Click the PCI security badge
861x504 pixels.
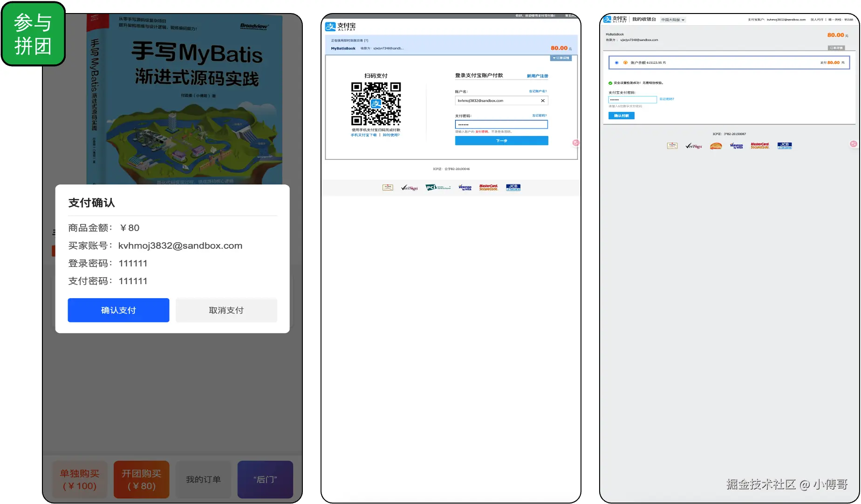pyautogui.click(x=438, y=187)
